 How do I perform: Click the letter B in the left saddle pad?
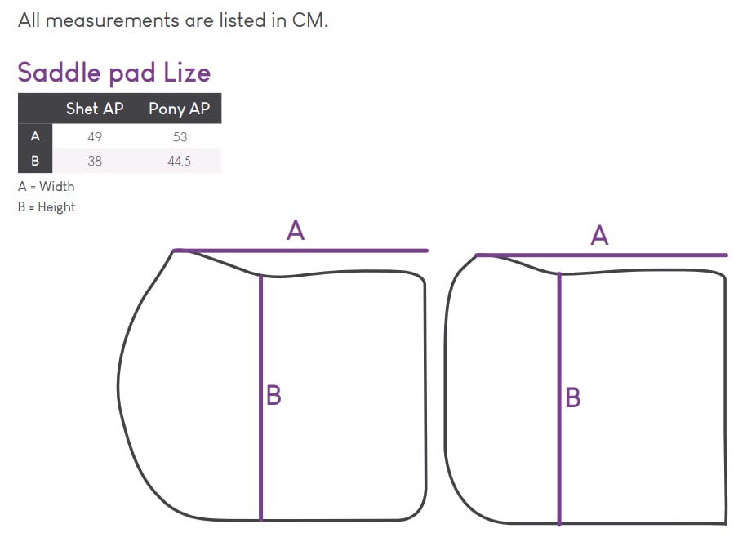tap(273, 395)
